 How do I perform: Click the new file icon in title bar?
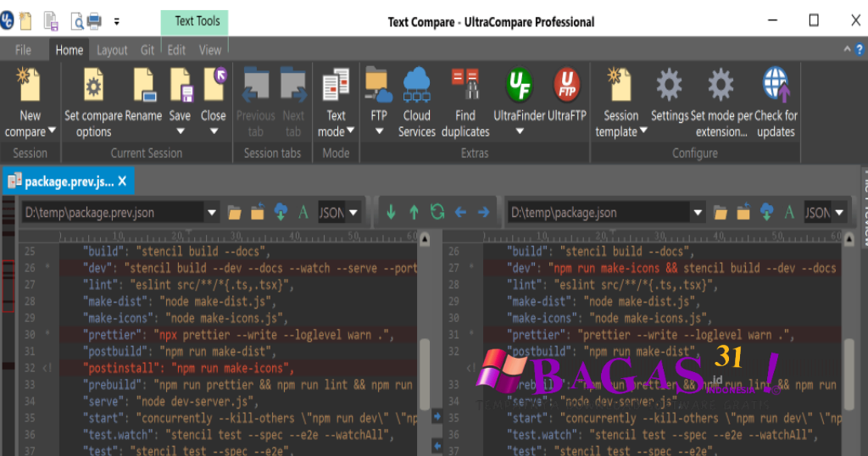click(x=25, y=21)
